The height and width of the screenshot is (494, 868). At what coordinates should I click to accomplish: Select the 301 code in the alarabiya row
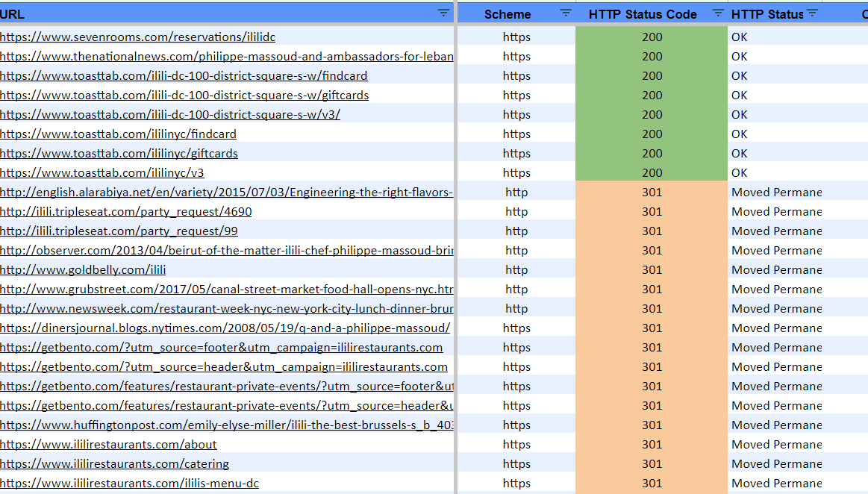(652, 192)
